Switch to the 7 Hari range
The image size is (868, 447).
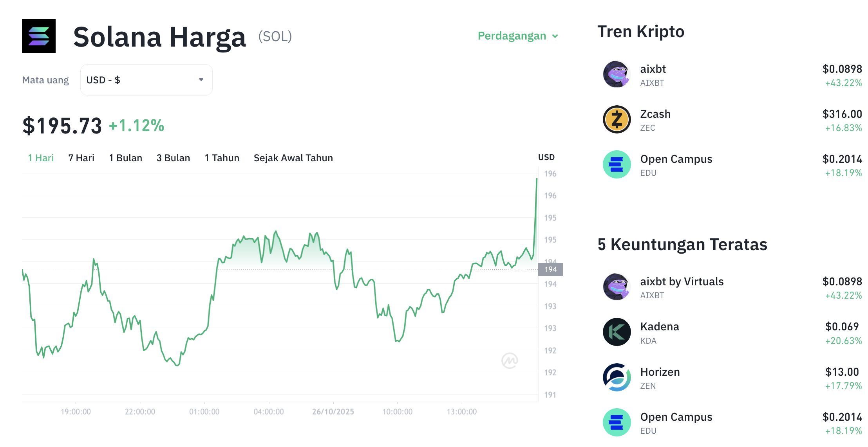point(81,158)
